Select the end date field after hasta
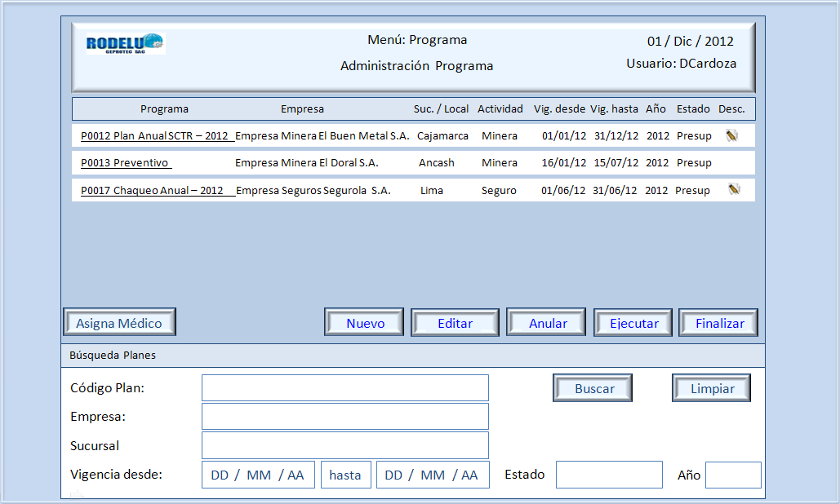840x504 pixels. (433, 475)
